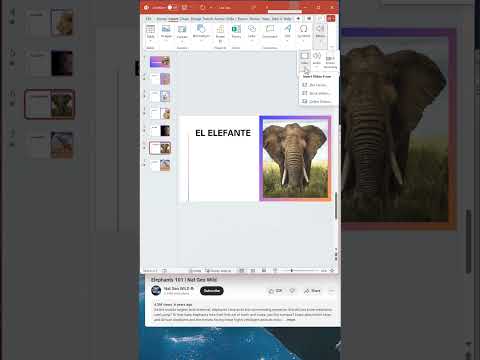Dislike the YouTube video
Screen dimensions: 480x360
[292, 291]
